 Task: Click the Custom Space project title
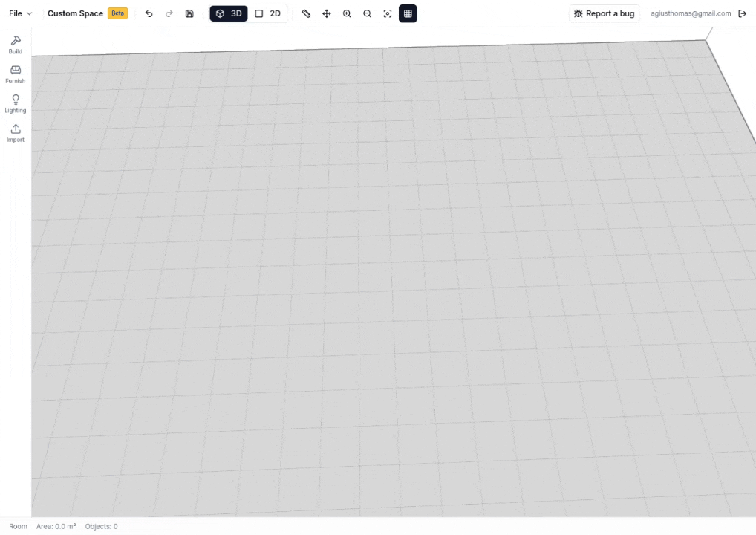pos(75,13)
